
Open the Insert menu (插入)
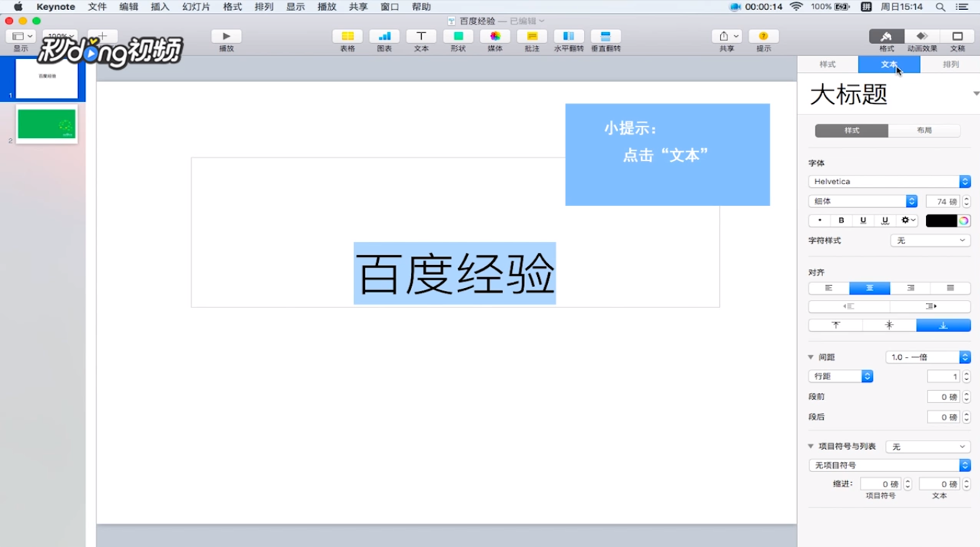click(160, 6)
